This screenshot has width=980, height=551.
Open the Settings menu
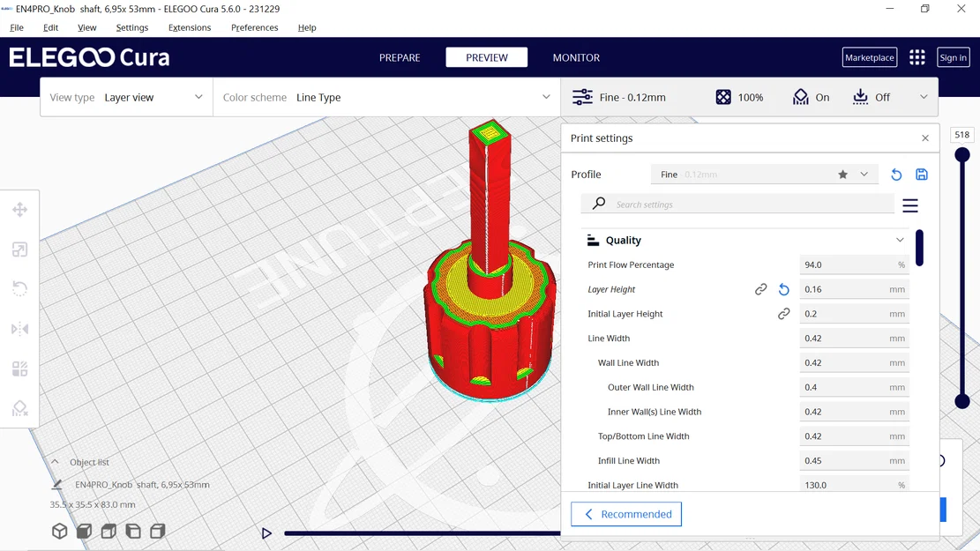[132, 27]
